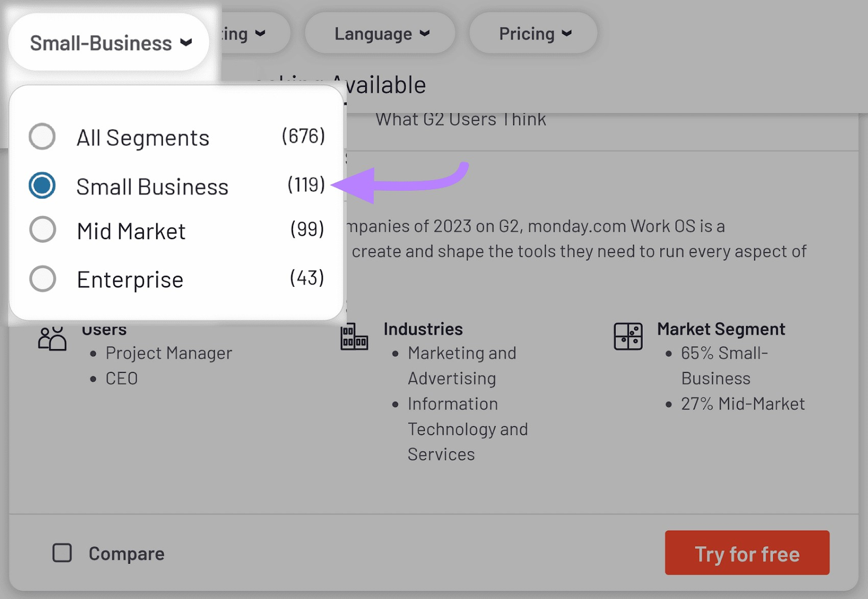Click the 'Industries' heading
Viewport: 868px width, 599px height.
pyautogui.click(x=423, y=329)
